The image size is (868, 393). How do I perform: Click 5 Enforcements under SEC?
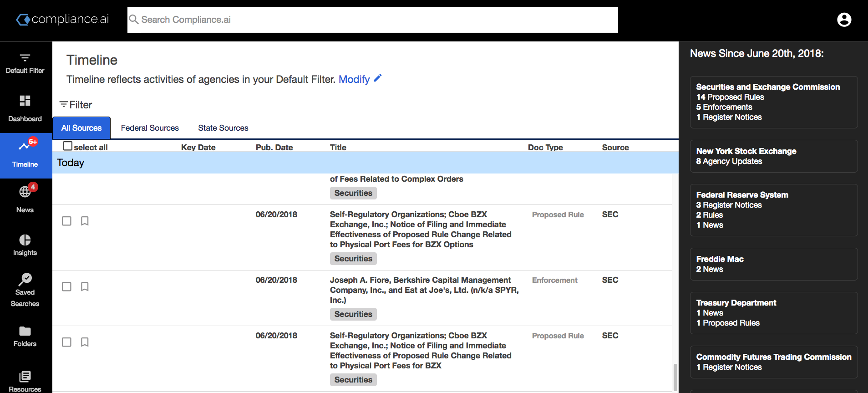tap(724, 107)
